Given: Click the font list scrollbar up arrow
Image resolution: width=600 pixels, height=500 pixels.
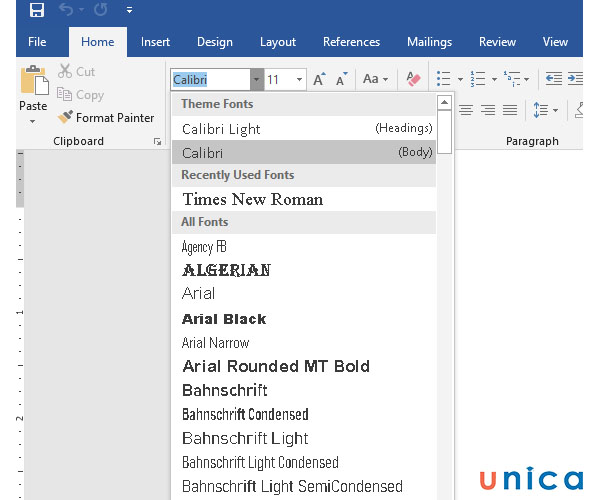Looking at the screenshot, I should [x=445, y=103].
